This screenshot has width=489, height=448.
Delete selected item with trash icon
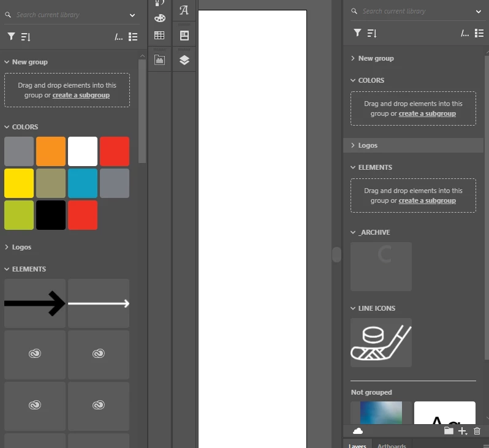coord(477,431)
